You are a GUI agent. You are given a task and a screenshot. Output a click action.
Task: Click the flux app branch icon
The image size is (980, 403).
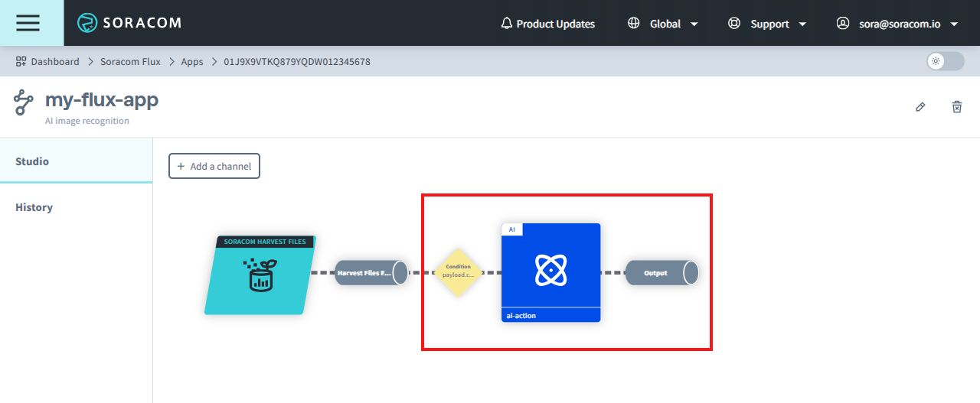[24, 102]
